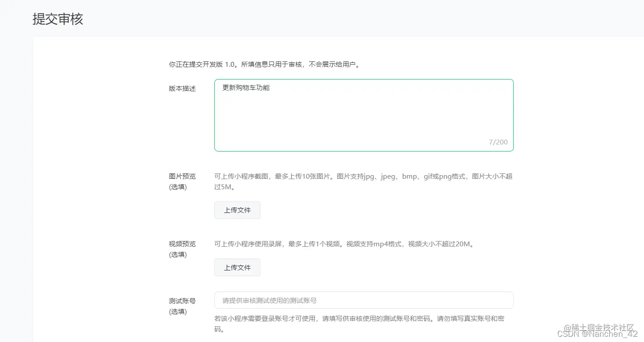Click the test account hint below input

point(359,324)
